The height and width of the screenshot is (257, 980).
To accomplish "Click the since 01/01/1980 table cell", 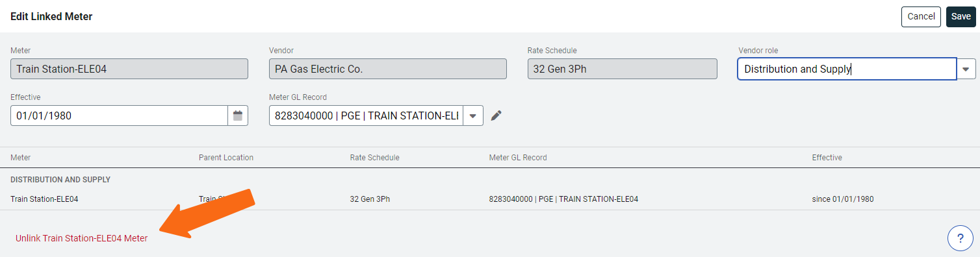I will [843, 199].
